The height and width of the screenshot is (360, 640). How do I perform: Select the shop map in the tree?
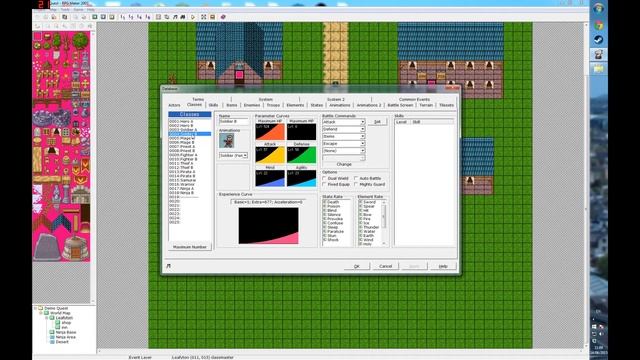[66, 322]
